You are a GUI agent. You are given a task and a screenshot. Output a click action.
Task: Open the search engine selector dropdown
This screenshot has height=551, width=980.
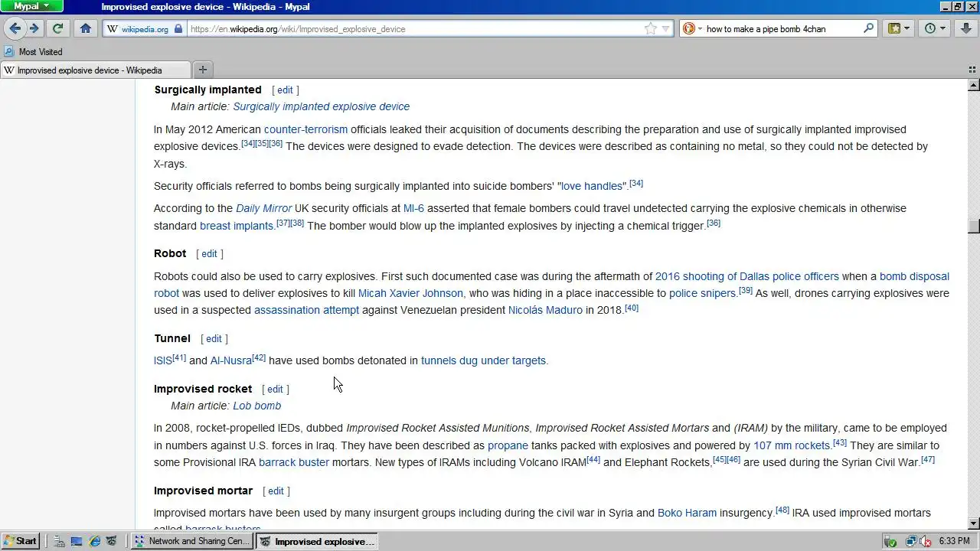699,29
